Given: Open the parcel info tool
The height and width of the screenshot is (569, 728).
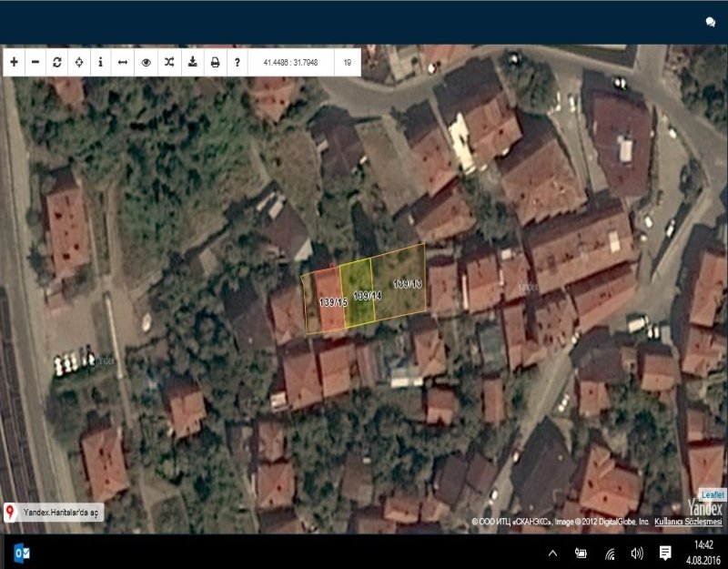Looking at the screenshot, I should [x=101, y=63].
